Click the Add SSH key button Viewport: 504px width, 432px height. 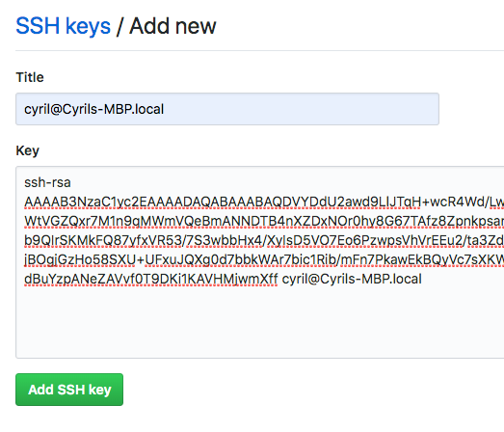[x=69, y=390]
